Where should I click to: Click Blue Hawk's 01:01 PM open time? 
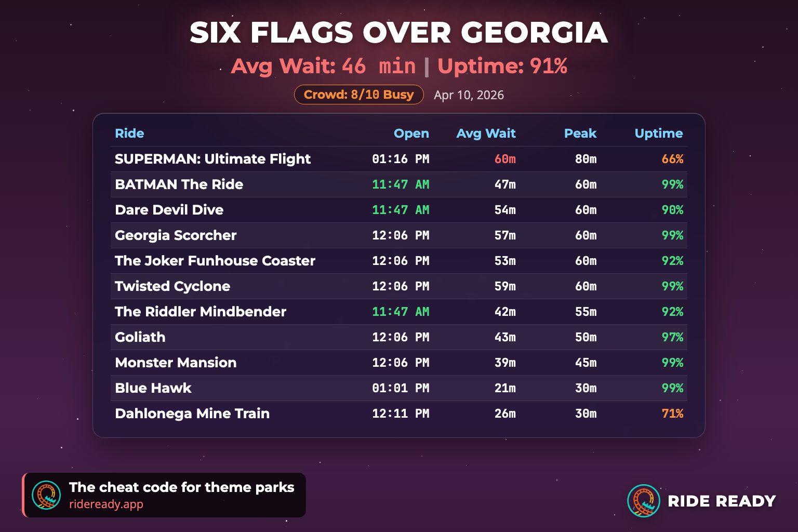401,388
